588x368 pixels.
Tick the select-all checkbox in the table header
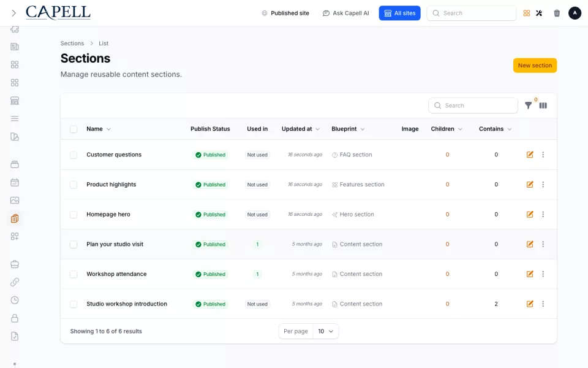tap(73, 129)
